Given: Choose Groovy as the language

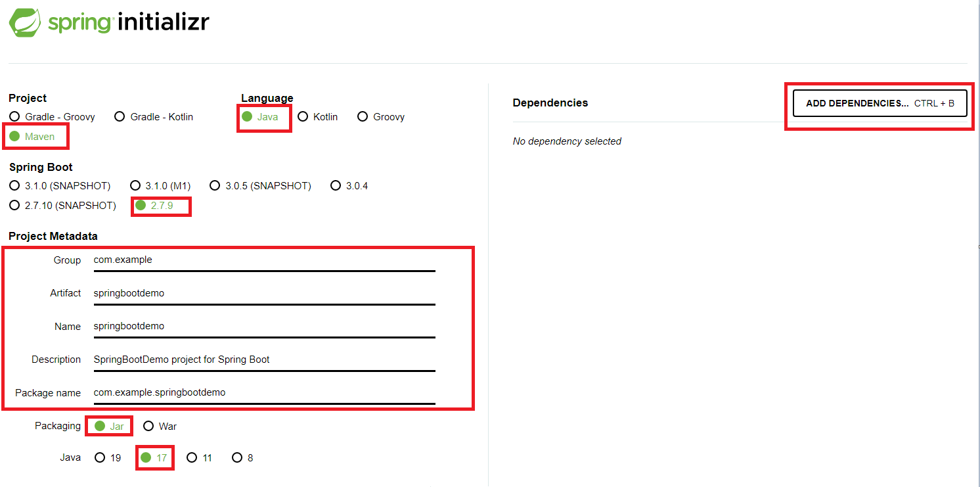Looking at the screenshot, I should 381,117.
